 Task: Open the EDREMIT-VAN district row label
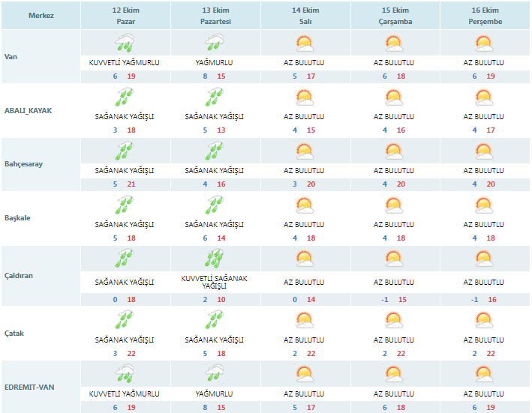click(29, 387)
